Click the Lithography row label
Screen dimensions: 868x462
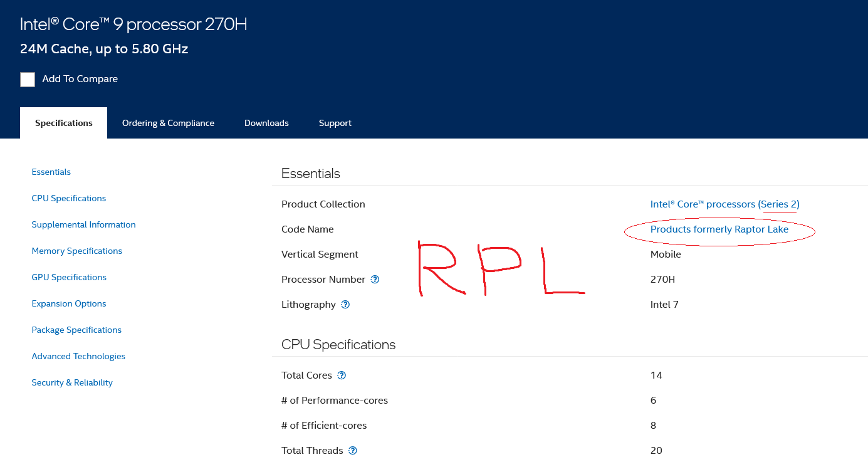[309, 305]
